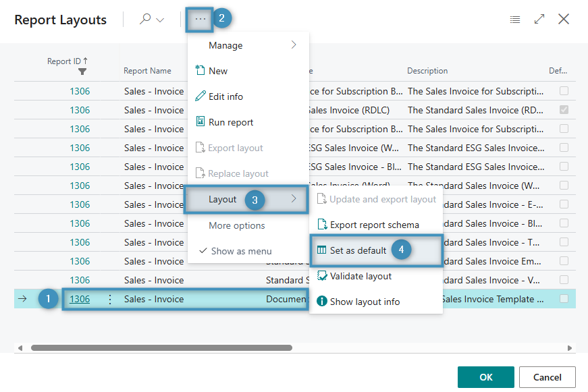Toggle default checkbox for ESG Sales Invoice - Bl... row

point(564,167)
